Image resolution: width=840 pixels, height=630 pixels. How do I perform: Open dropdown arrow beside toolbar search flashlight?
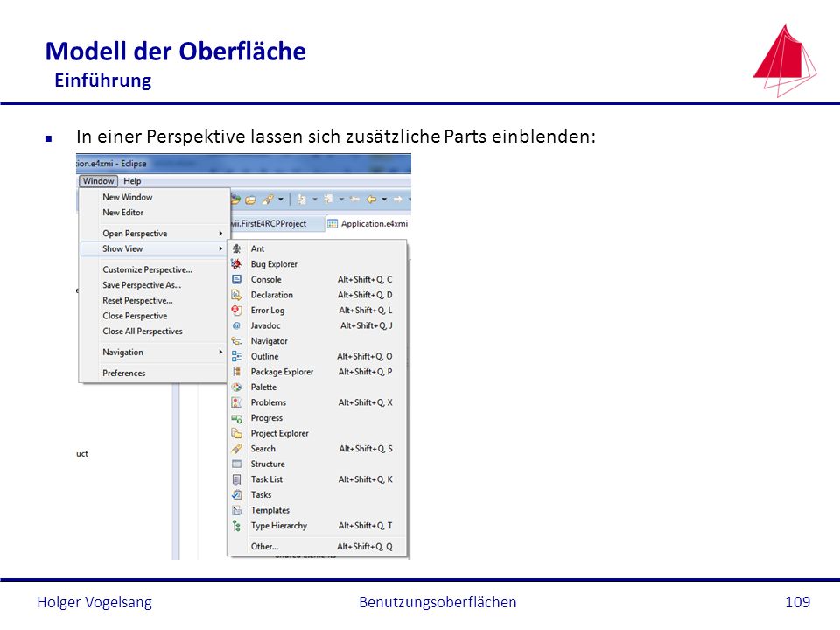tap(280, 199)
